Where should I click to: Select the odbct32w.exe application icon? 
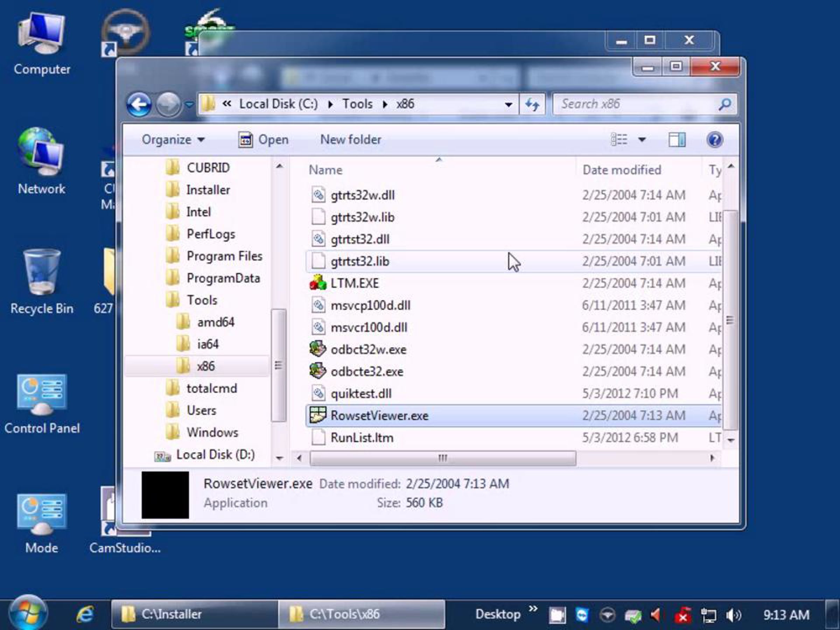pyautogui.click(x=318, y=349)
